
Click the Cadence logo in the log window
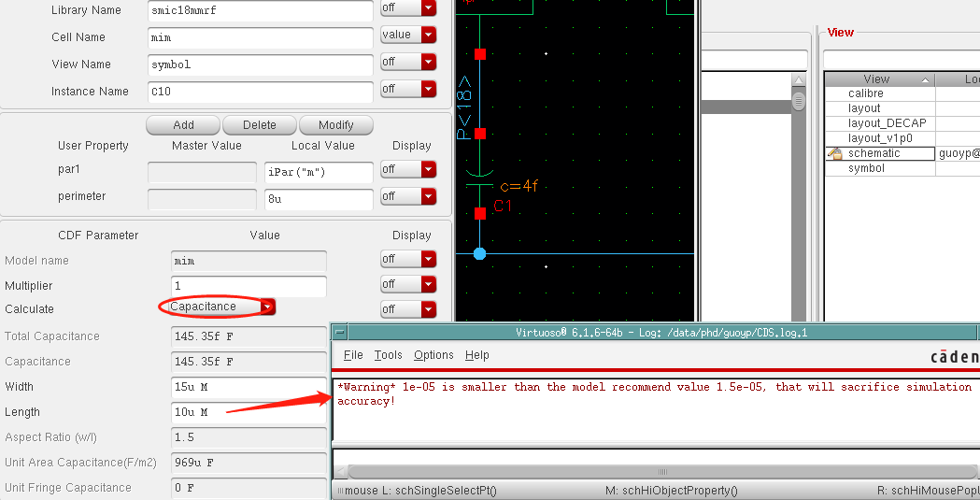(954, 356)
